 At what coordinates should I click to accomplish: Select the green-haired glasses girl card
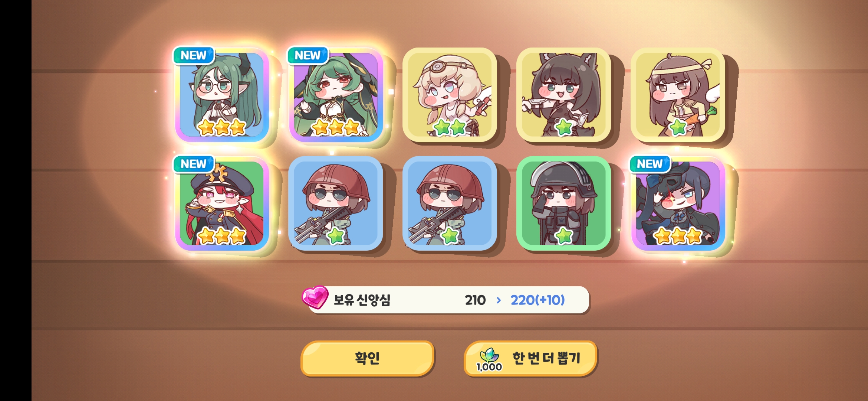pyautogui.click(x=222, y=95)
